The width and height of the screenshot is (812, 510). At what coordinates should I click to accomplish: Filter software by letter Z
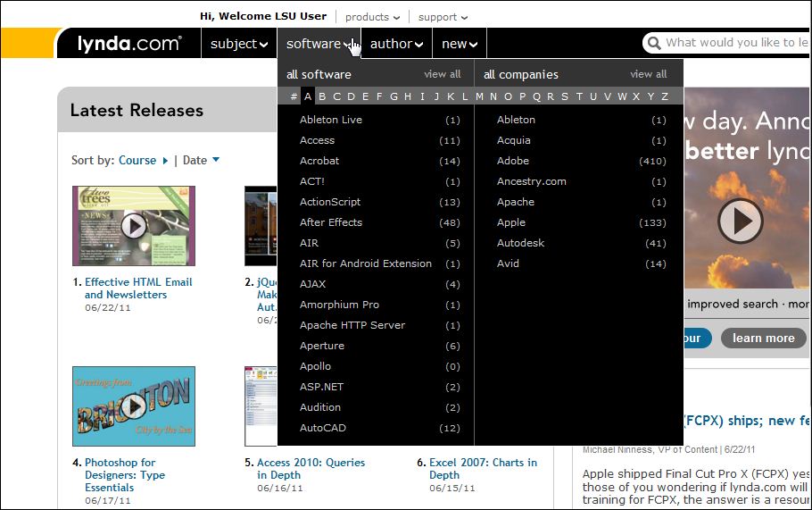coord(665,96)
